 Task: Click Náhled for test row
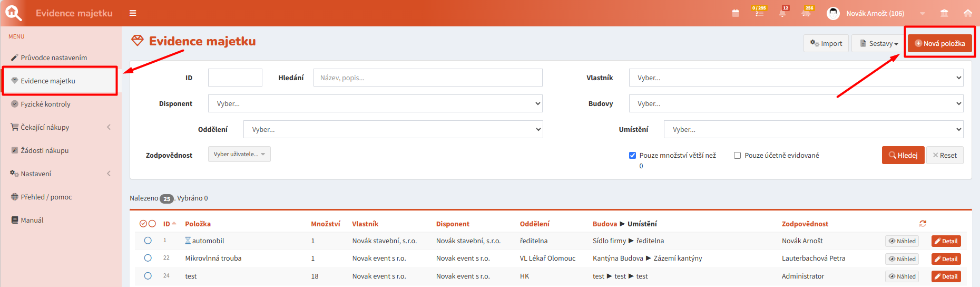tap(902, 276)
